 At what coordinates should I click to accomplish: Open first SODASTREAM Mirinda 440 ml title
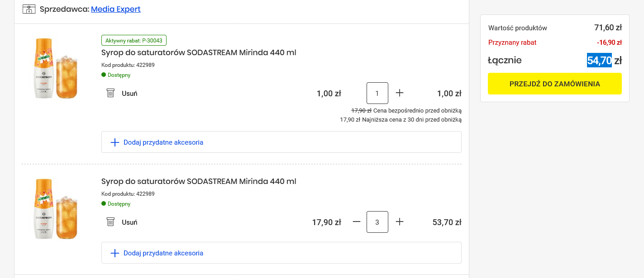199,52
